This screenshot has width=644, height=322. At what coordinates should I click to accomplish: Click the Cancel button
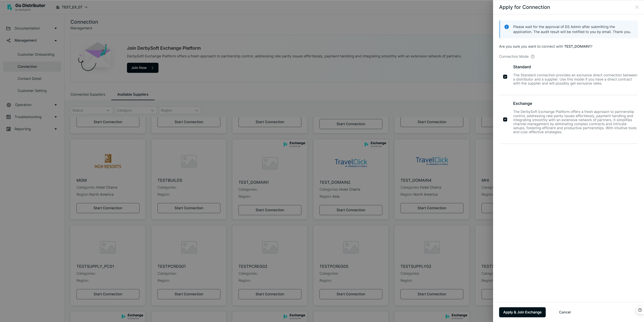point(565,312)
